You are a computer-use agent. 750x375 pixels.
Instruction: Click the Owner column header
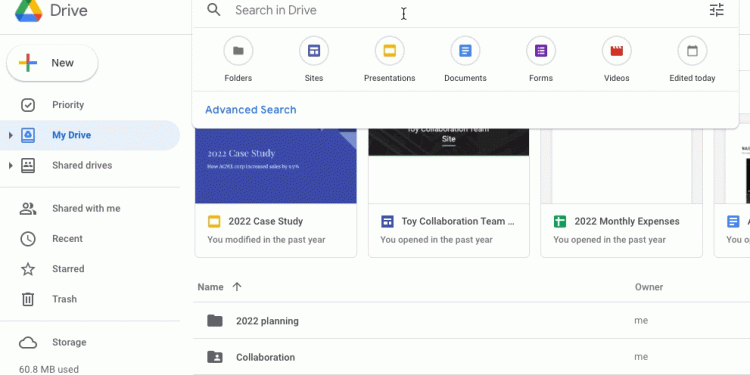click(x=649, y=287)
